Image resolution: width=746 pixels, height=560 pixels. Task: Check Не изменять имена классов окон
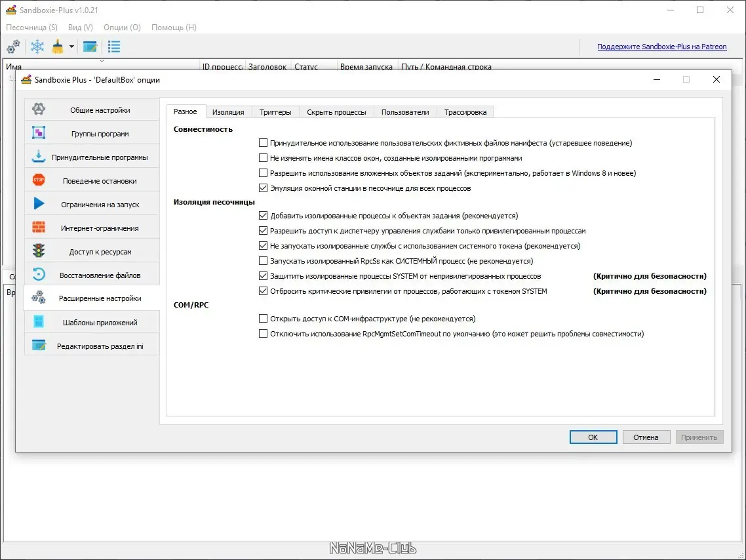coord(263,158)
